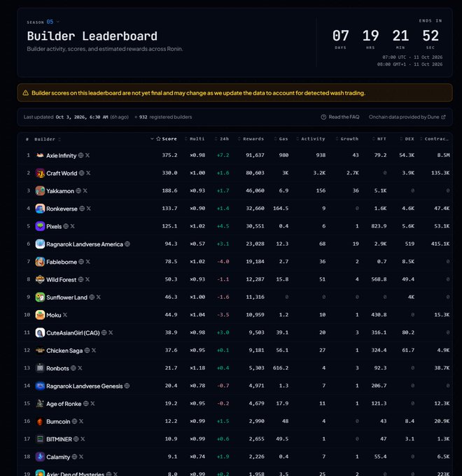Open the Craft World builder name

tap(62, 173)
